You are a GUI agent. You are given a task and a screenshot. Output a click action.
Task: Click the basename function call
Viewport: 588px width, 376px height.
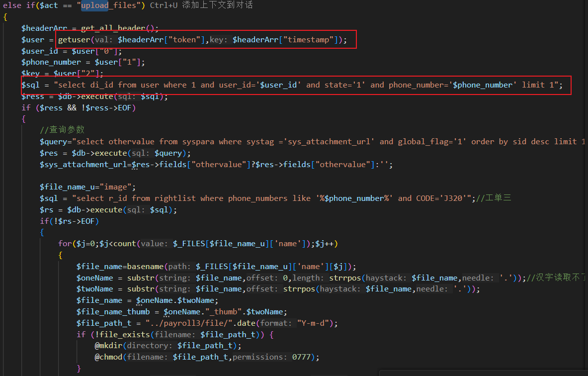click(x=145, y=267)
